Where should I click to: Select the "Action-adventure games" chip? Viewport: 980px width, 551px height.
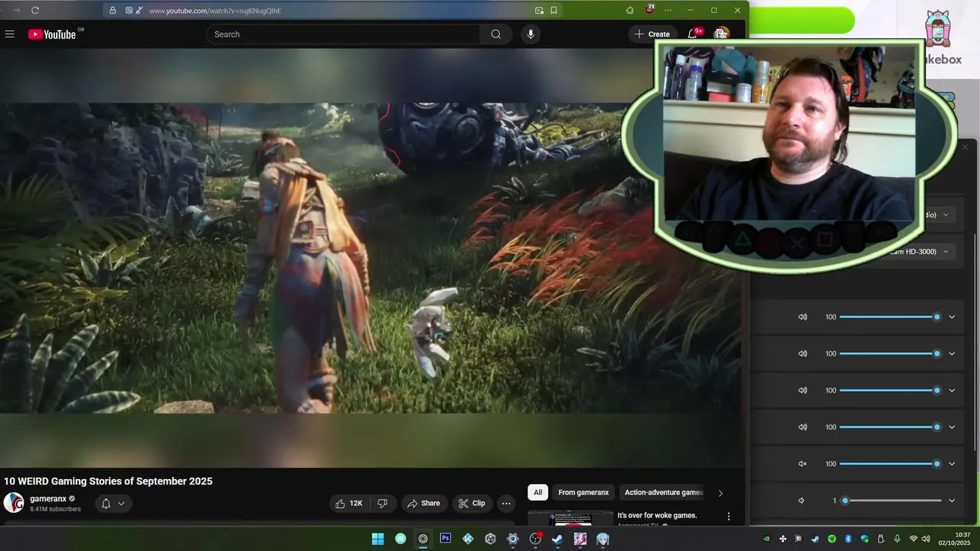click(x=663, y=493)
